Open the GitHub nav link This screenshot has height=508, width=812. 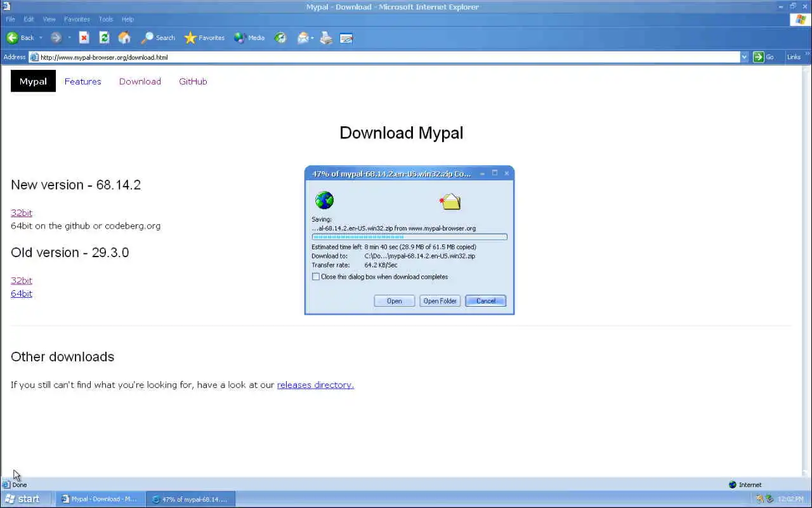point(193,81)
